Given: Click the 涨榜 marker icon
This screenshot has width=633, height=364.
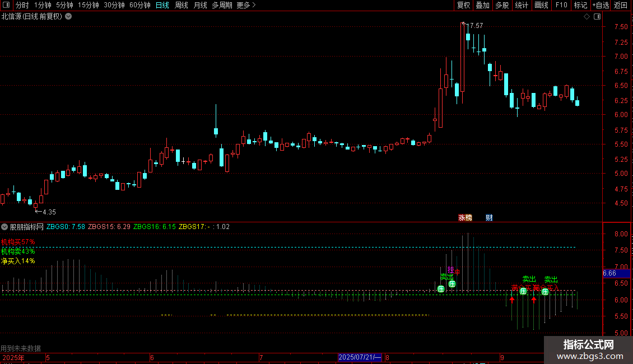Looking at the screenshot, I should [465, 217].
